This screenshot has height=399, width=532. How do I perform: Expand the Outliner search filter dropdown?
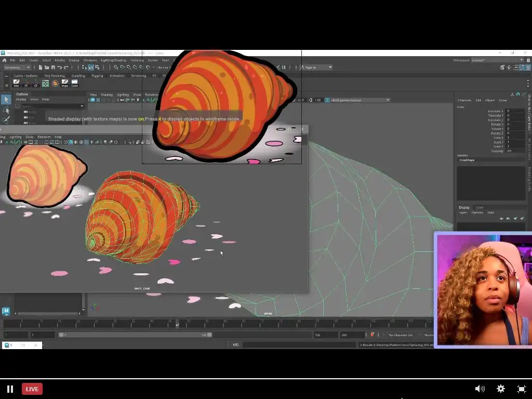[82, 106]
